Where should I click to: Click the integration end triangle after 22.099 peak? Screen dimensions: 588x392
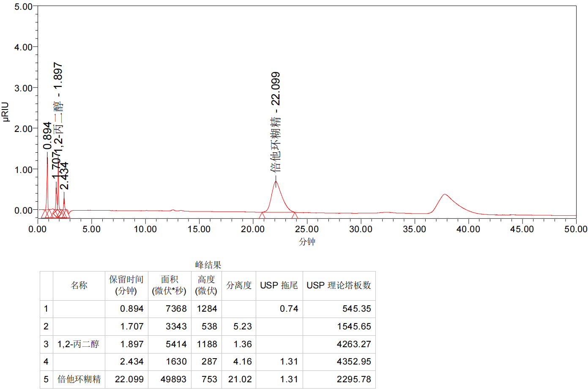(x=295, y=215)
